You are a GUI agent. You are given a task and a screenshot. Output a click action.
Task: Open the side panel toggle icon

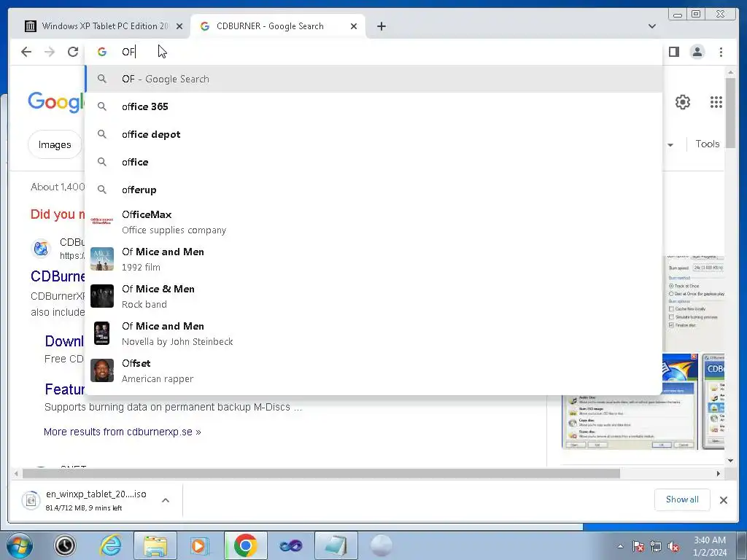[x=673, y=52]
